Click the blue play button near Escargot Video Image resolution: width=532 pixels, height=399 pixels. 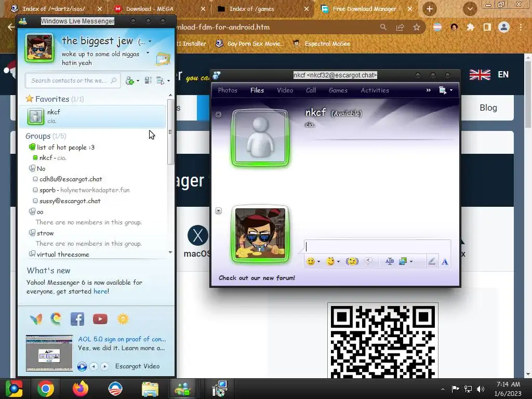82,366
